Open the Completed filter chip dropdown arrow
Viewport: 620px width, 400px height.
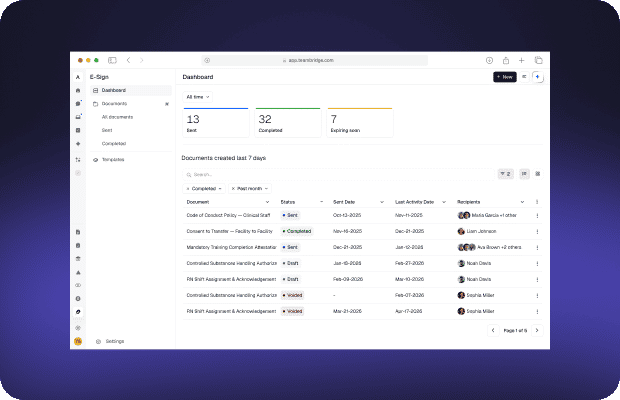pyautogui.click(x=220, y=189)
